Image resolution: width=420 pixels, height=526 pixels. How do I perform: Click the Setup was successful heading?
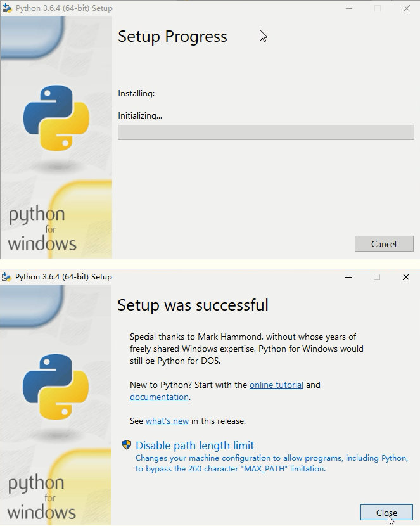(193, 305)
